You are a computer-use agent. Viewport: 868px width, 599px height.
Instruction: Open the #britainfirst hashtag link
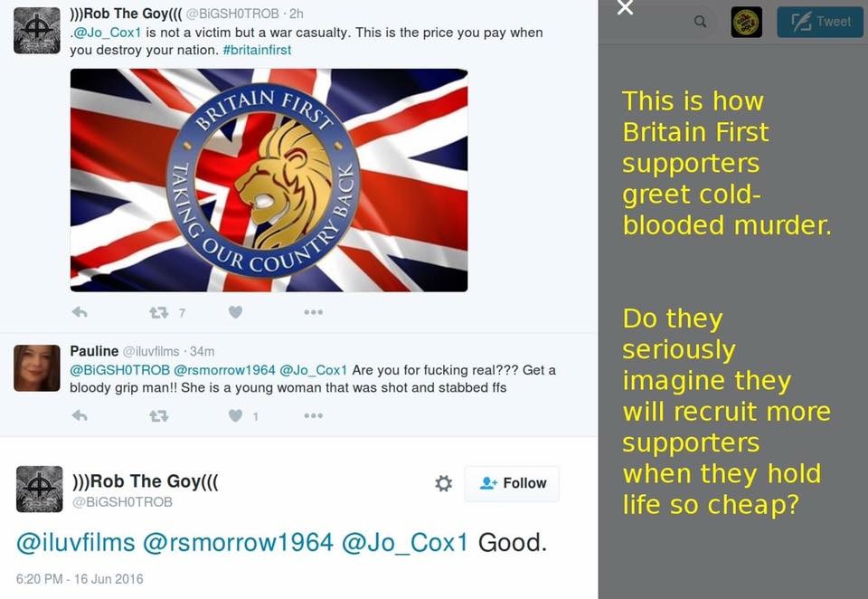(x=257, y=50)
